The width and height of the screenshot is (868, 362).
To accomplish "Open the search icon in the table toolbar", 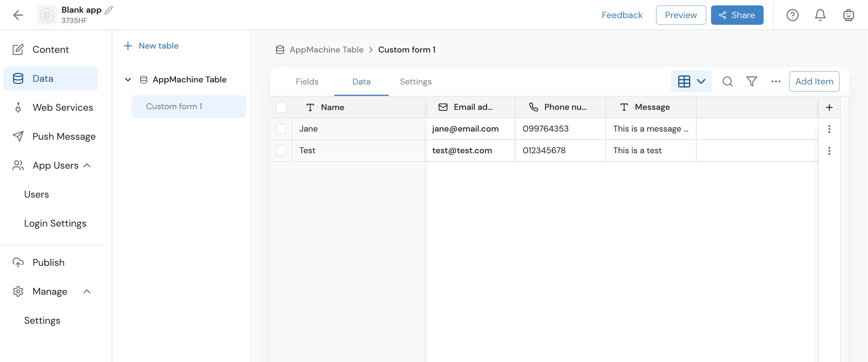I will tap(728, 81).
